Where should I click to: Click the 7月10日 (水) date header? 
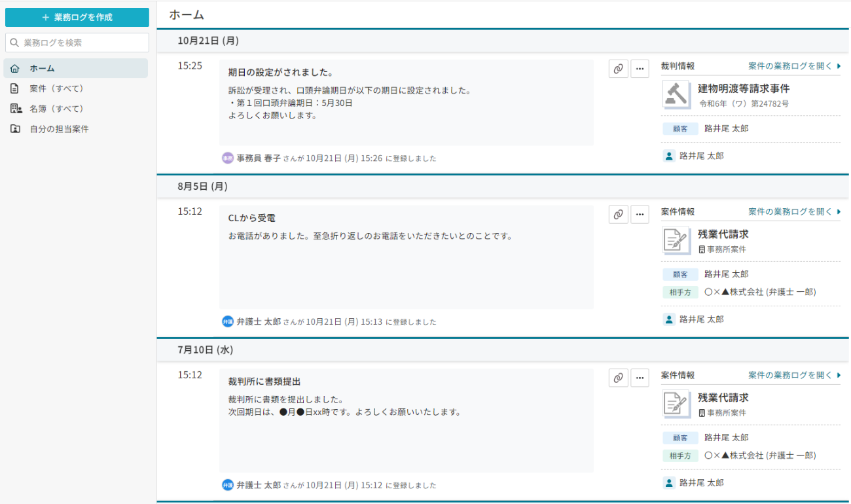[205, 350]
